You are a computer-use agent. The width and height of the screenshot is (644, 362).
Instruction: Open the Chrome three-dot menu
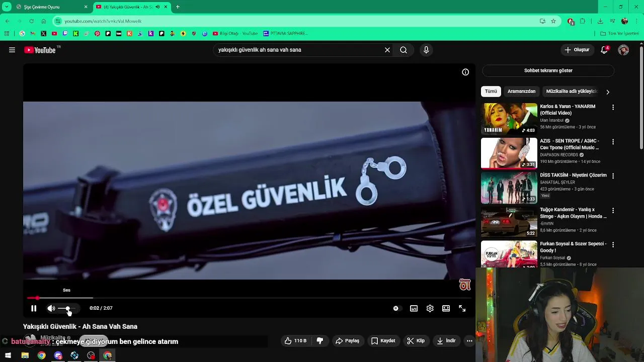[x=636, y=21]
